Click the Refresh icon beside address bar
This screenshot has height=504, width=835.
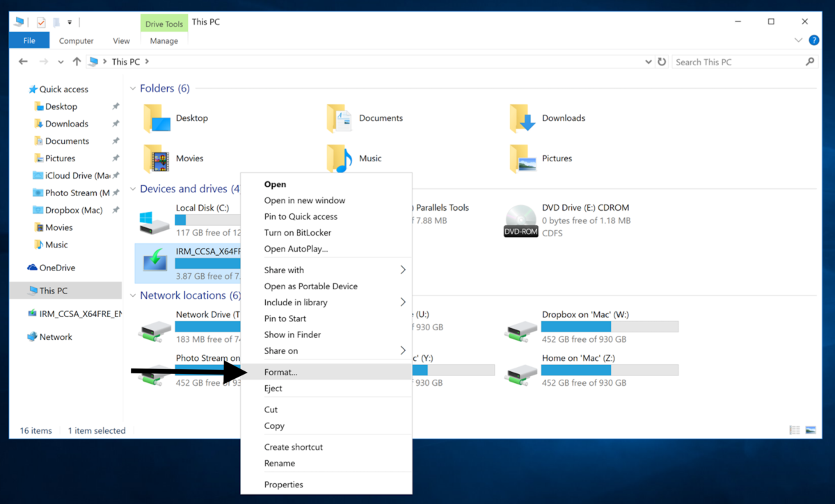(662, 62)
